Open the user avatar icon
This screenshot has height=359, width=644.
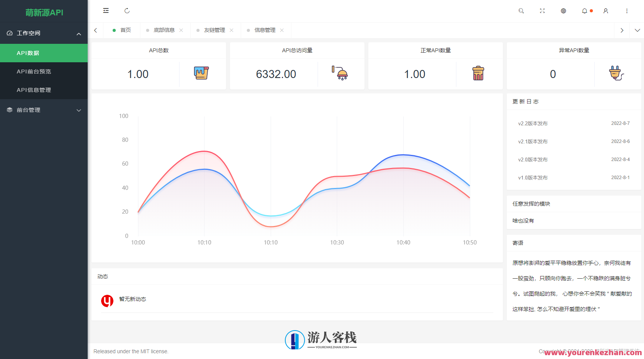[x=606, y=11]
